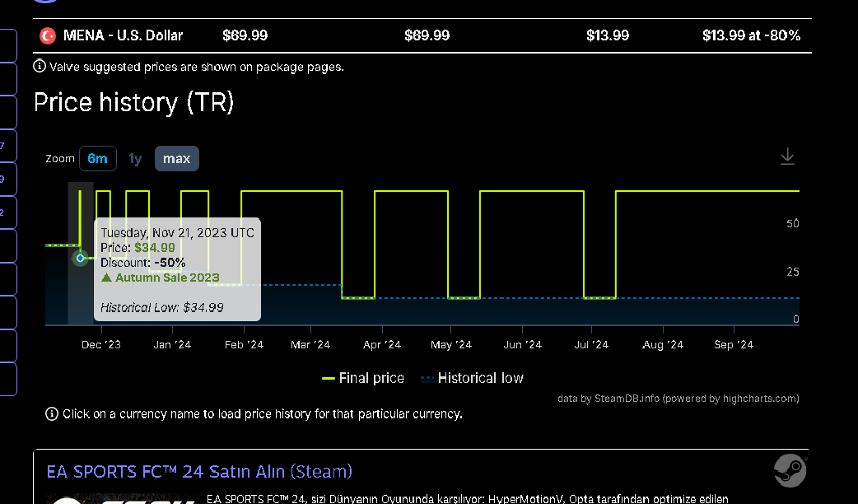
Task: Set chart zoom to 1y
Action: (135, 159)
